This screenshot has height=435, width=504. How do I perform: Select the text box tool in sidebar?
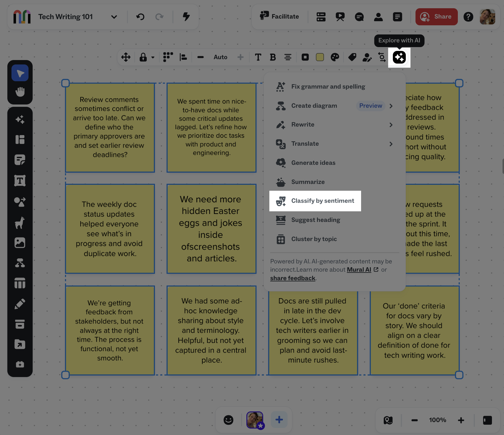click(x=20, y=180)
